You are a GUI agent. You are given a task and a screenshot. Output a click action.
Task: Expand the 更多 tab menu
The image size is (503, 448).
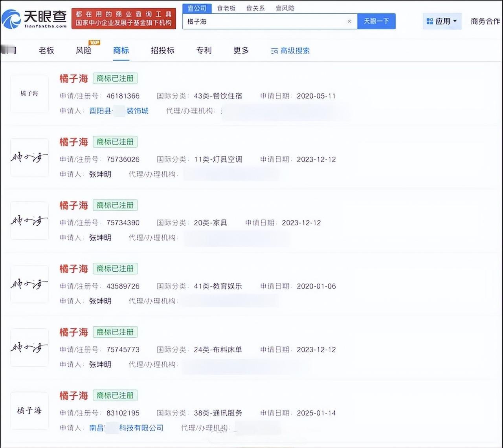(241, 50)
